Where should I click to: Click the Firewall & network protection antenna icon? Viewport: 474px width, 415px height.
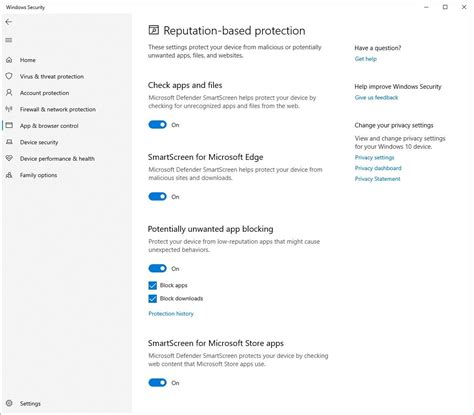point(9,109)
